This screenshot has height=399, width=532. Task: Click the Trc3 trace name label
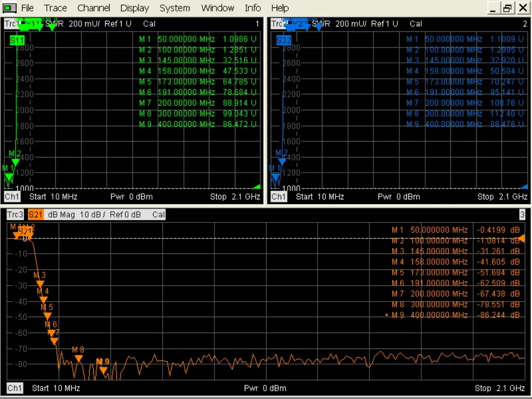[x=15, y=214]
